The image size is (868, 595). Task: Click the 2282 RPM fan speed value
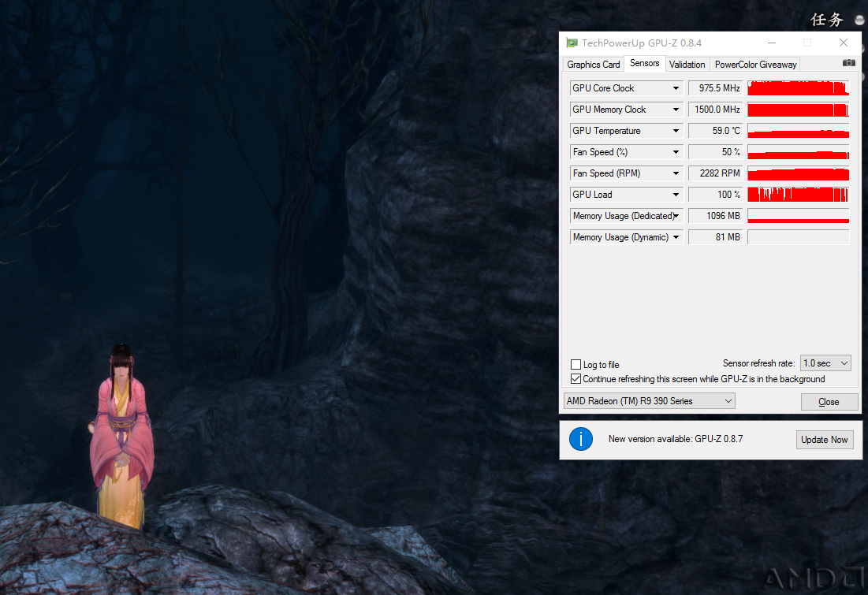pos(715,173)
